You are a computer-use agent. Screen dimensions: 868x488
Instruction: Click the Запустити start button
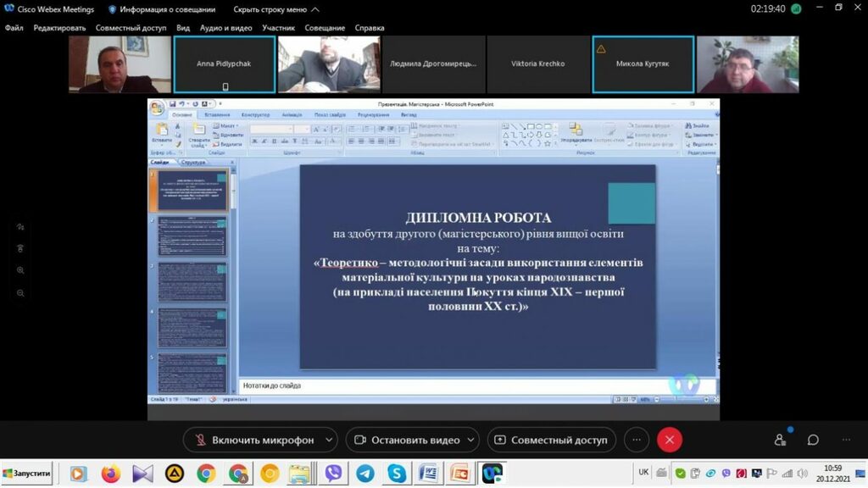coord(27,473)
